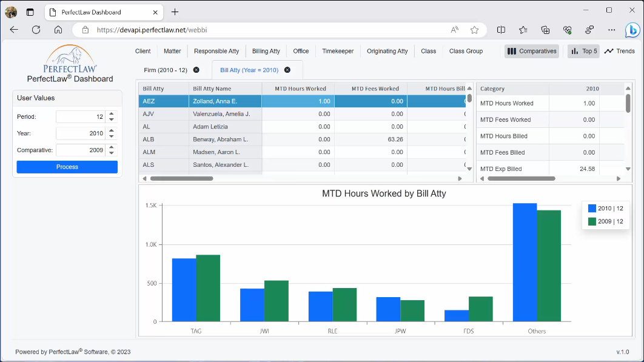Increase the Period value by one
The height and width of the screenshot is (362, 644).
click(x=112, y=114)
